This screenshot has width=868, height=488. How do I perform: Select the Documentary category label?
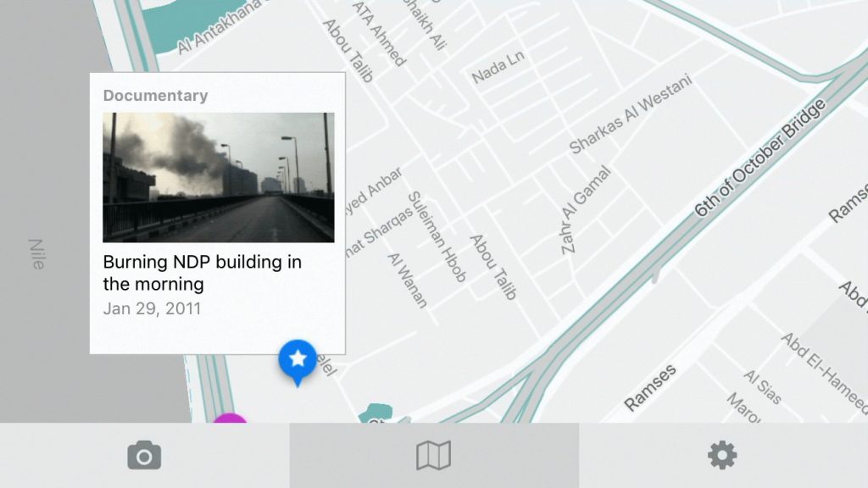[x=156, y=96]
